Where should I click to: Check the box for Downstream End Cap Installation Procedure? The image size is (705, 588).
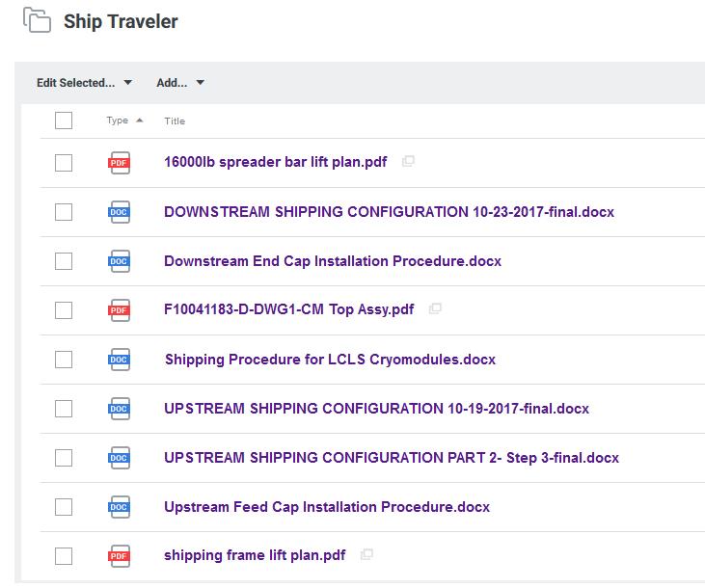pos(64,261)
